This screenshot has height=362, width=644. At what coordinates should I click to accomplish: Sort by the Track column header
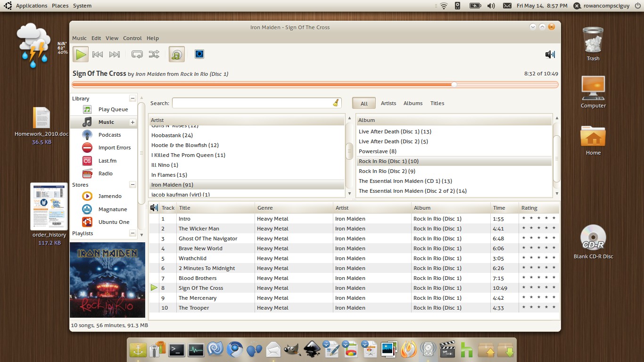coord(168,208)
